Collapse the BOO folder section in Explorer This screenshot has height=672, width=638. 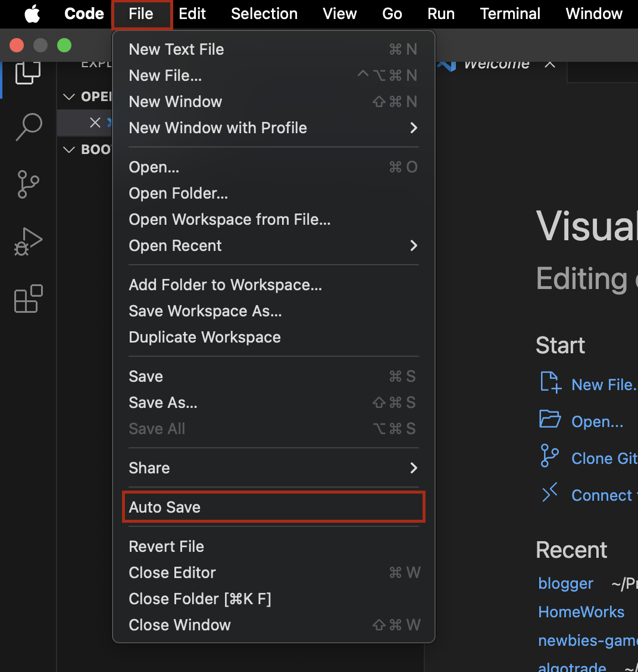pos(69,149)
